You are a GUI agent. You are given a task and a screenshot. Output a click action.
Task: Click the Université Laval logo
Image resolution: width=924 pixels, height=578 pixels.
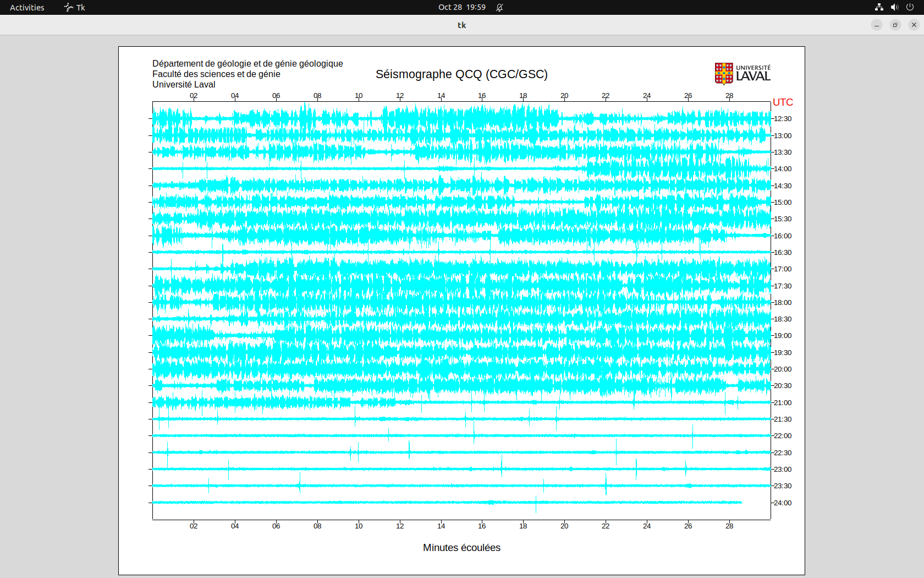click(x=743, y=74)
